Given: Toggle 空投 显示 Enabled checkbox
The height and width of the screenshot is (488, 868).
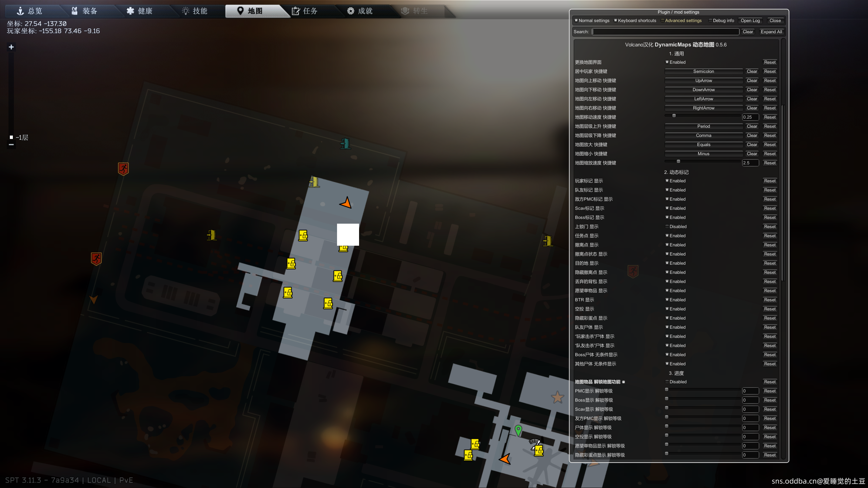Looking at the screenshot, I should coord(667,309).
